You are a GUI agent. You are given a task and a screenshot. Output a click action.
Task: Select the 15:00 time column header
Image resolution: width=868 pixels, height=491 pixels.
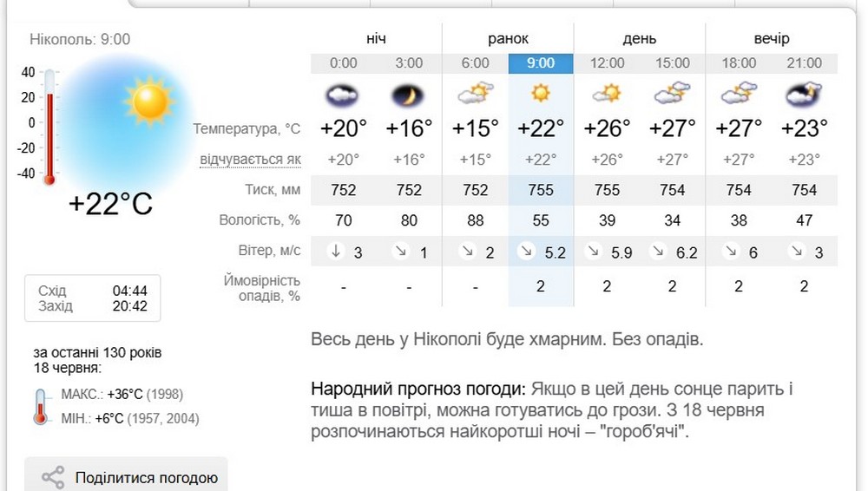click(x=673, y=63)
